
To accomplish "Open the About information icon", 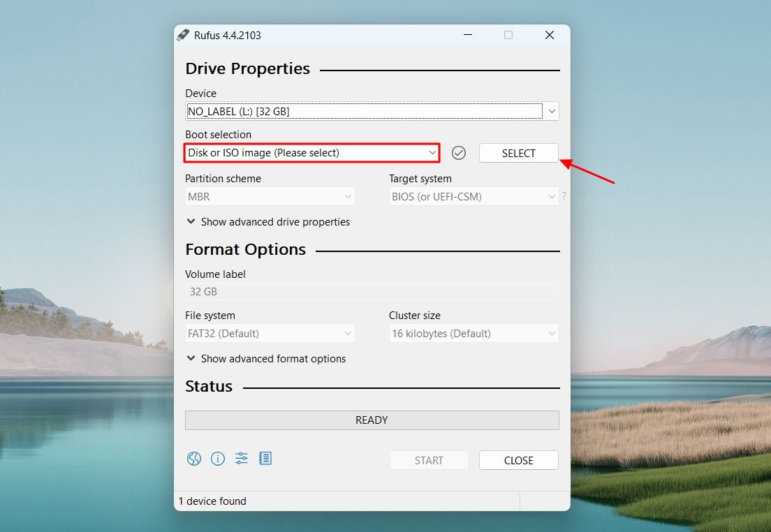I will point(218,459).
